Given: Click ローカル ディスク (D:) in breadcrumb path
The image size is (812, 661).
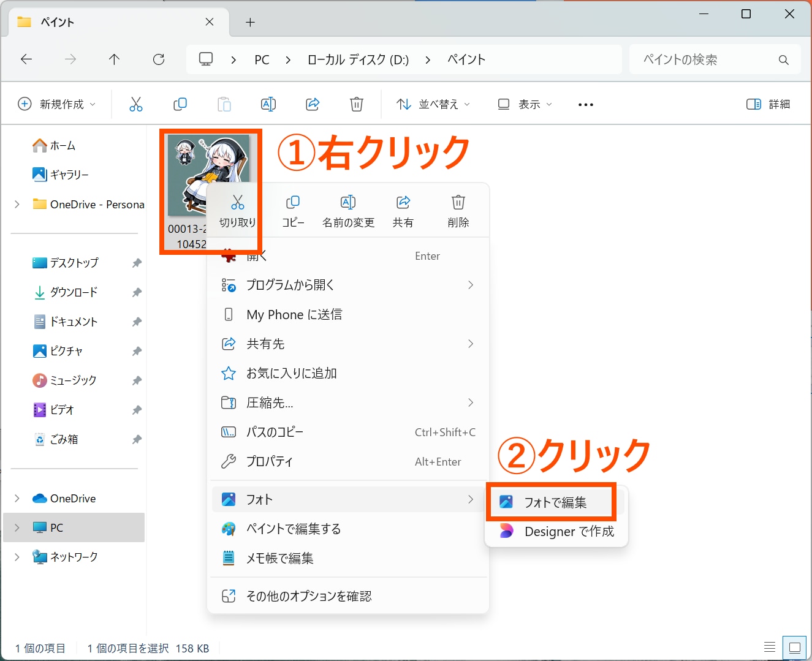Looking at the screenshot, I should (x=358, y=59).
